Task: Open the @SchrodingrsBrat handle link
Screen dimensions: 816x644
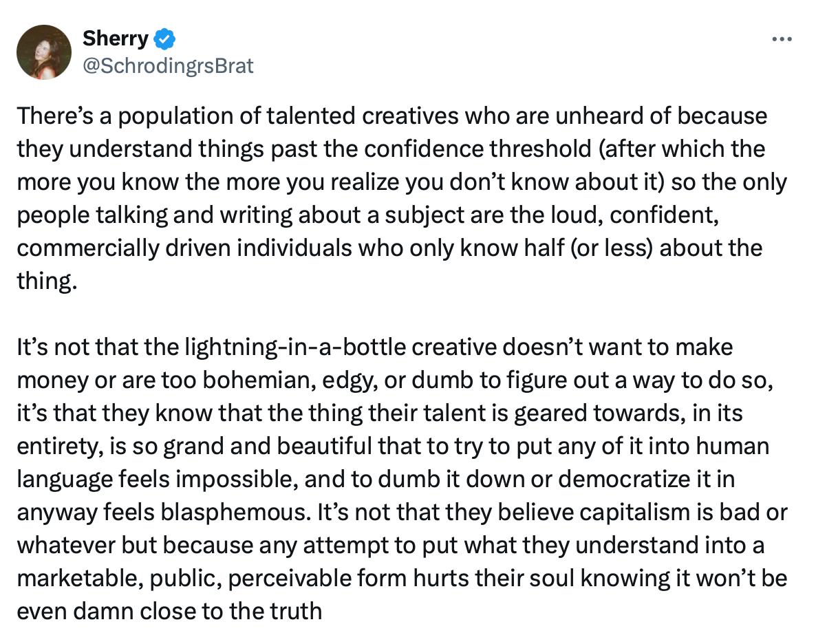Action: (x=168, y=65)
